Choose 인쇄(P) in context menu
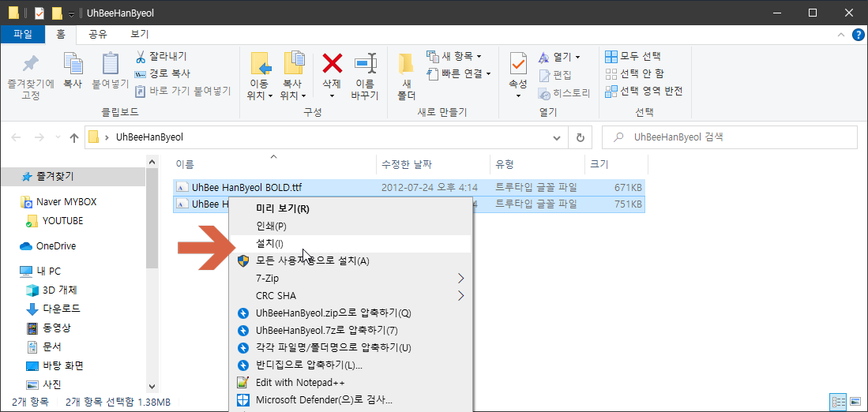 pyautogui.click(x=351, y=227)
